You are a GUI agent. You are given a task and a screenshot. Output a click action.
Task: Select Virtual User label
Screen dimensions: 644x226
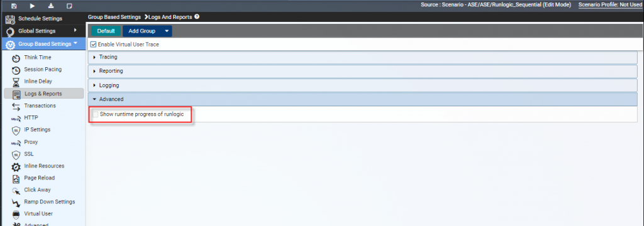tap(38, 213)
